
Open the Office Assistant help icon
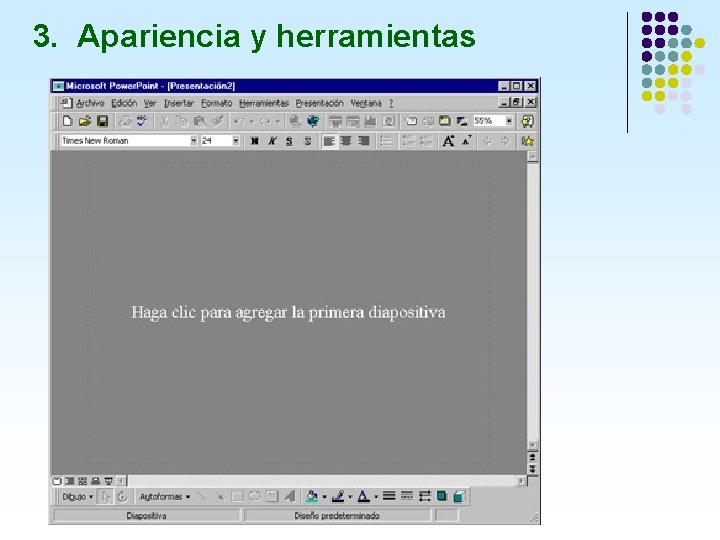[527, 121]
